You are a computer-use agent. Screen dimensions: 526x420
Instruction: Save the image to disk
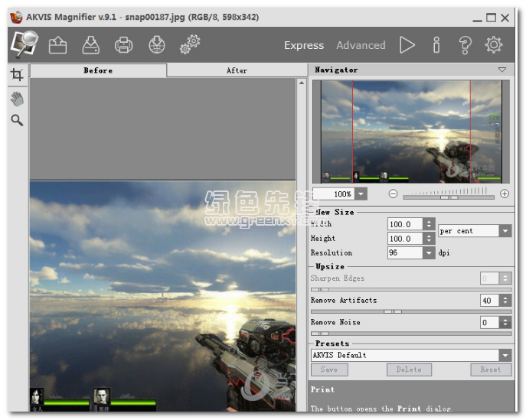[x=90, y=45]
